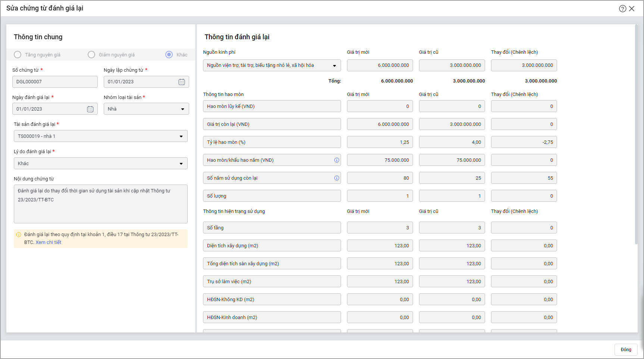Select the Giảm nguyên giá radio option
The image size is (644, 359).
coord(91,55)
